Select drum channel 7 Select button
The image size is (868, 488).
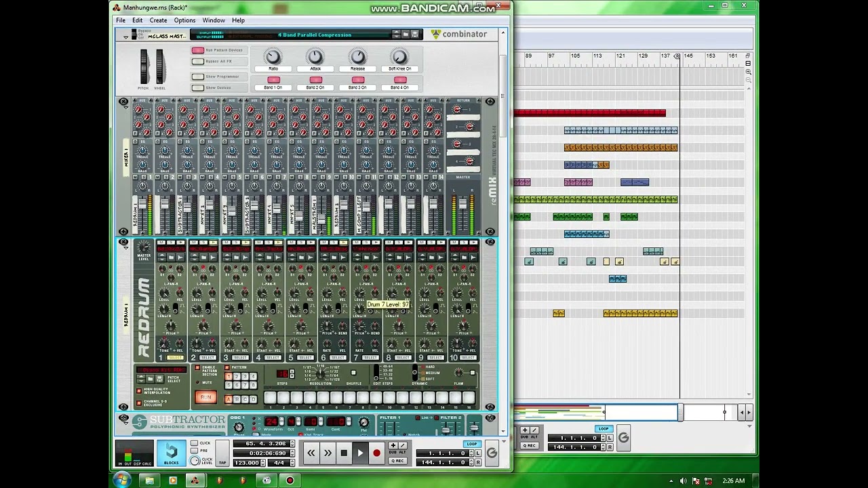pos(370,358)
